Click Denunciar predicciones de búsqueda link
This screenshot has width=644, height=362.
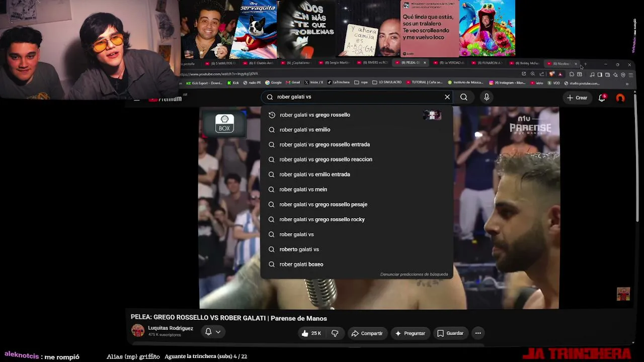(414, 275)
